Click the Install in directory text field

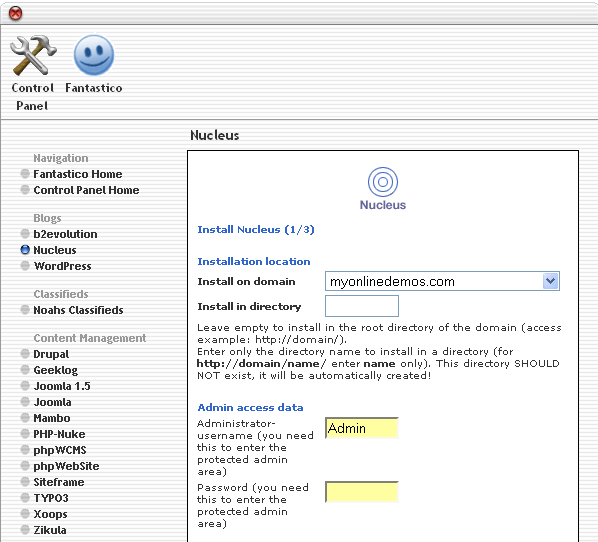point(362,306)
